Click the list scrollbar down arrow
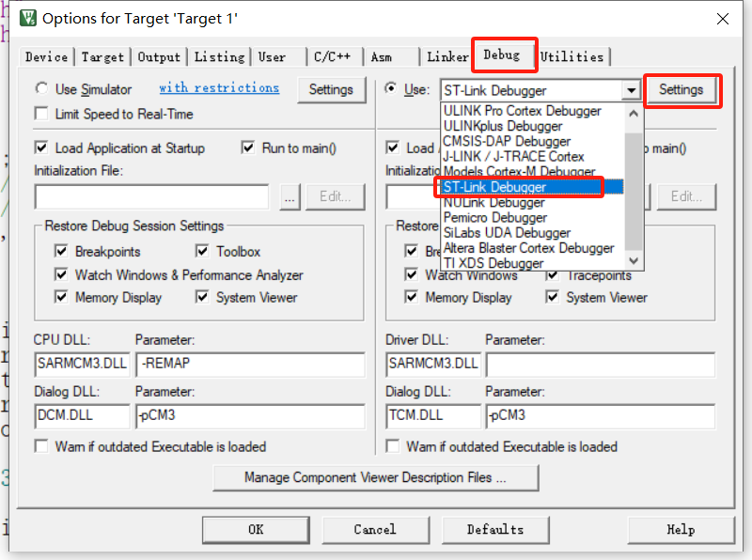 [x=634, y=261]
